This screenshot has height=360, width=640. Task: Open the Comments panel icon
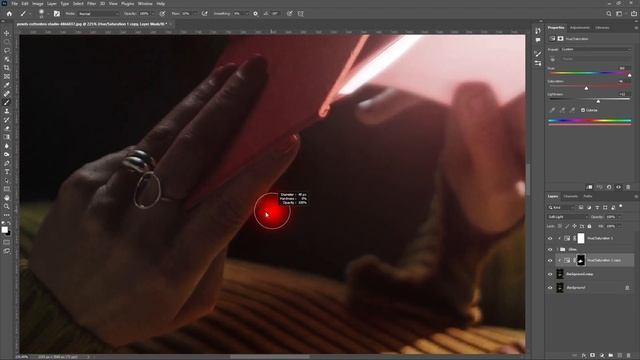pos(538,40)
